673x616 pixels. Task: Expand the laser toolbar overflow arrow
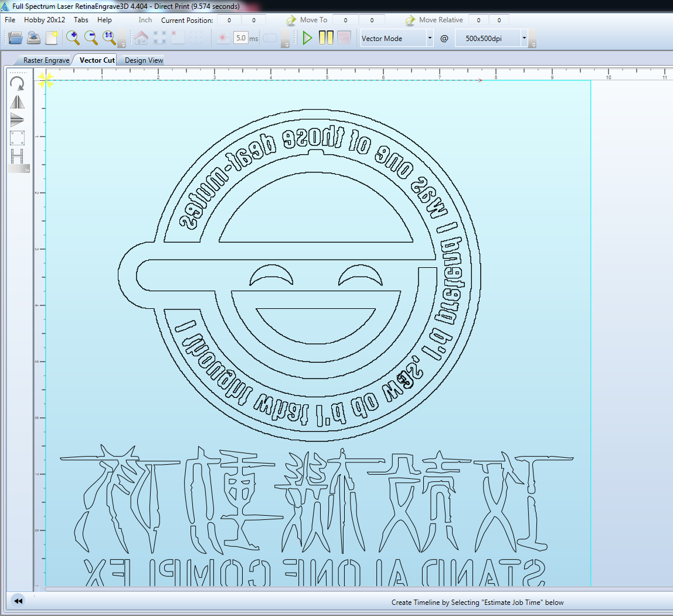tap(285, 39)
